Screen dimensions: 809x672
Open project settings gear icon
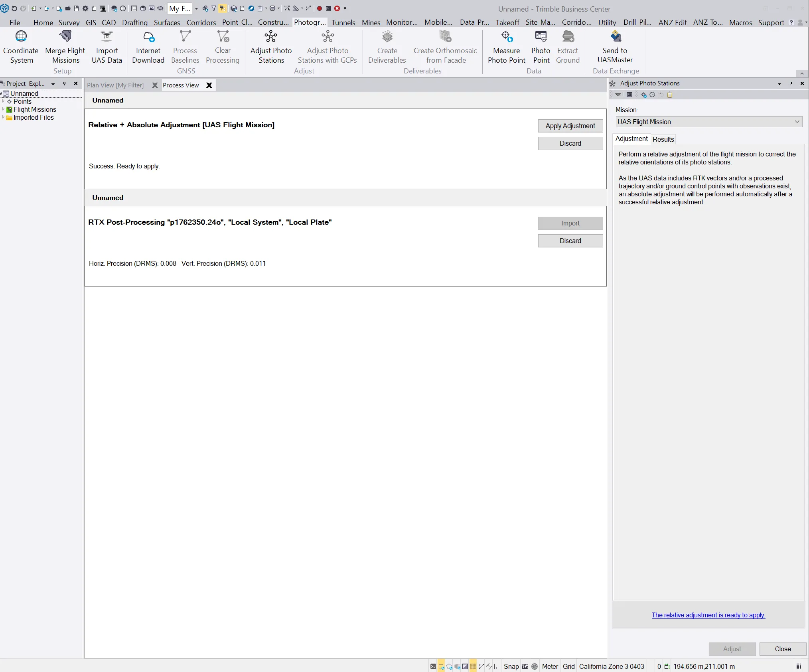[x=85, y=8]
